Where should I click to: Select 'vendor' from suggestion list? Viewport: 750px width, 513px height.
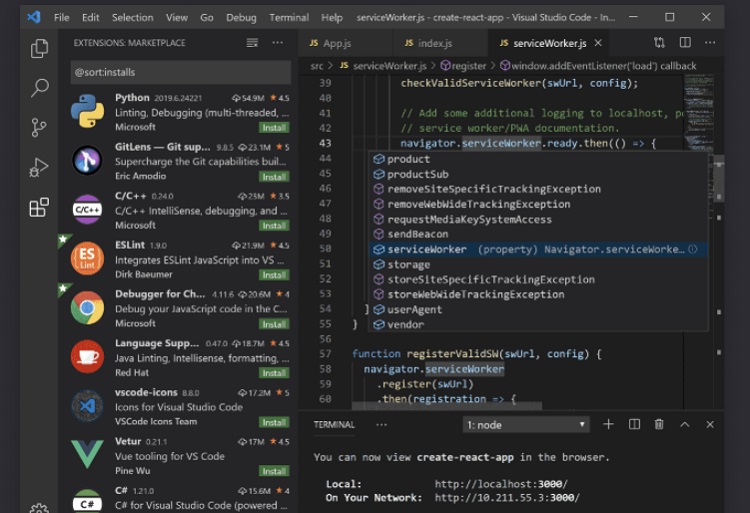coord(538,325)
